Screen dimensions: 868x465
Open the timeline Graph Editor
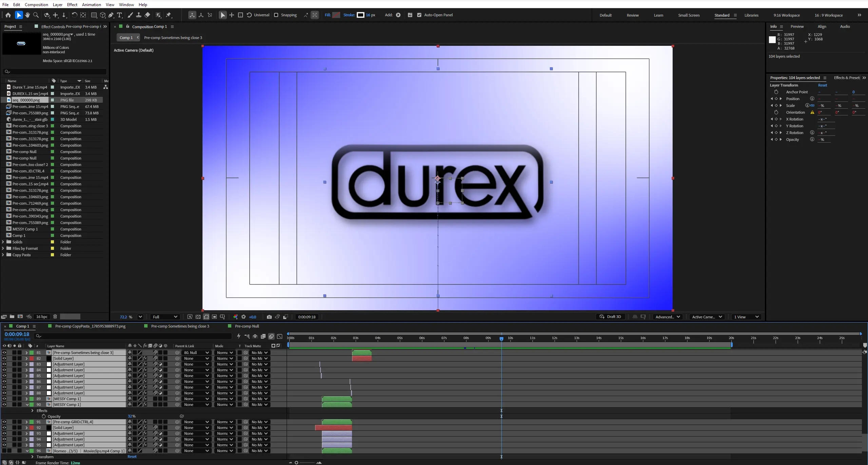[279, 336]
